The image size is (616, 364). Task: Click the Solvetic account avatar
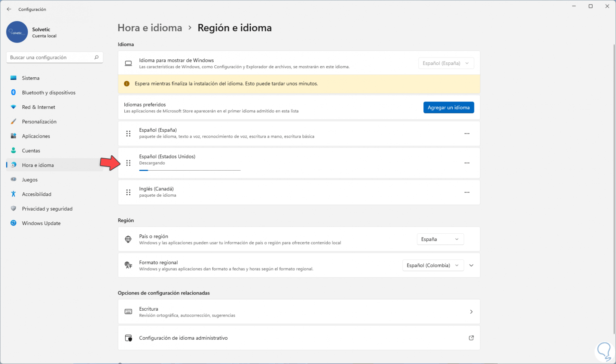pyautogui.click(x=17, y=32)
